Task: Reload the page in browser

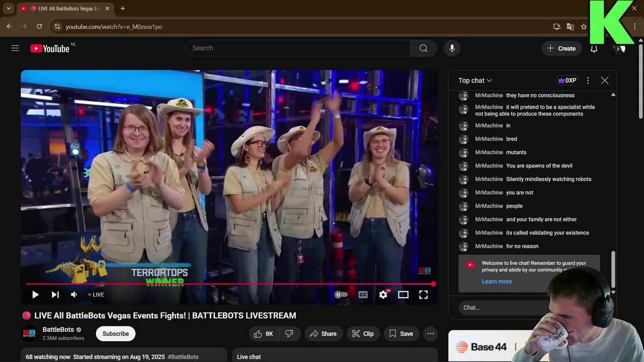Action: [39, 26]
